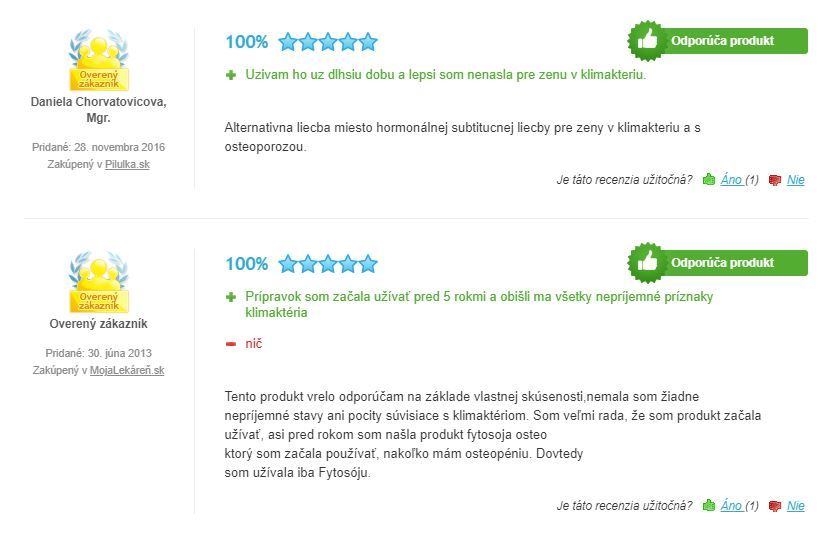Click red thumbs-down icon in second review's helpful row
Viewport: 827px width, 538px height.
pos(775,506)
